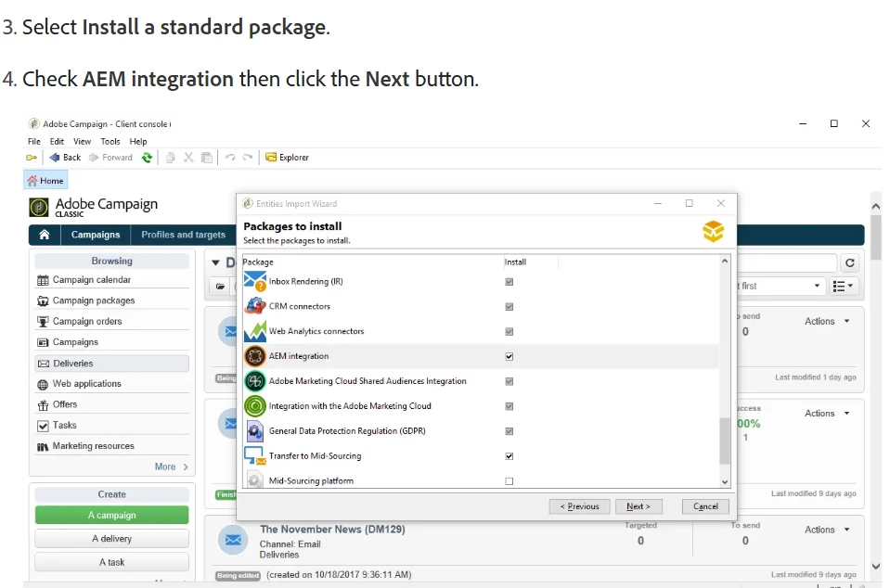Cancel the Entities Import Wizard
Viewport: 890px width, 588px height.
[x=705, y=506]
